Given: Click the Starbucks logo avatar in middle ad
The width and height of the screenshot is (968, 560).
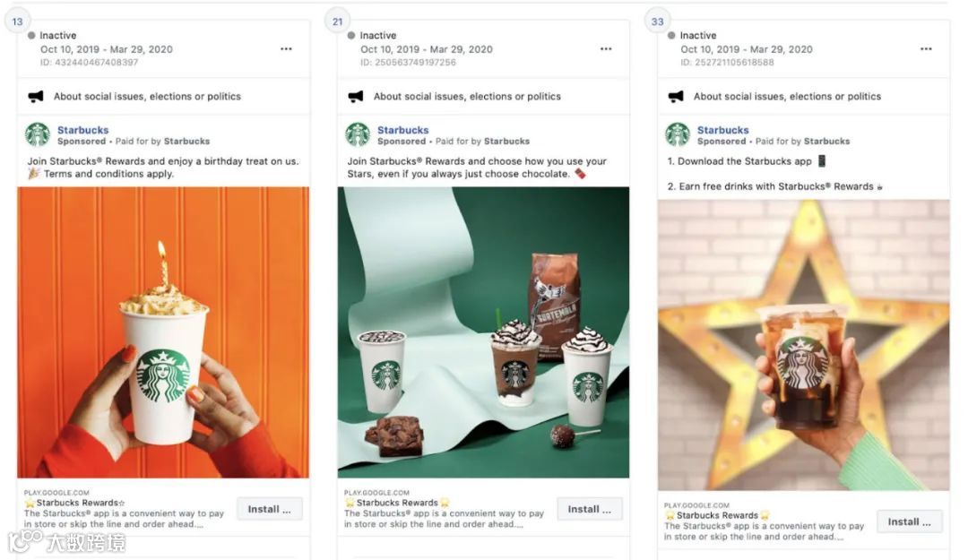Looking at the screenshot, I should [x=358, y=134].
